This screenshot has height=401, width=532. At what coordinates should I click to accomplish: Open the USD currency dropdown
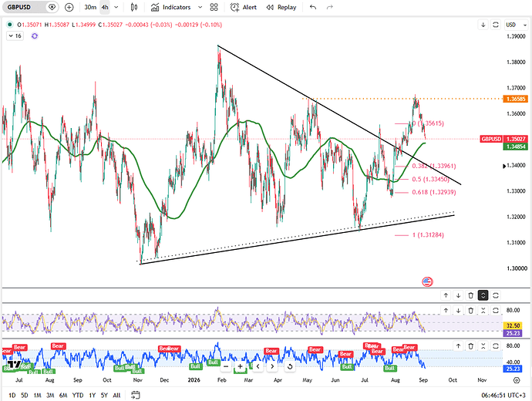point(516,25)
